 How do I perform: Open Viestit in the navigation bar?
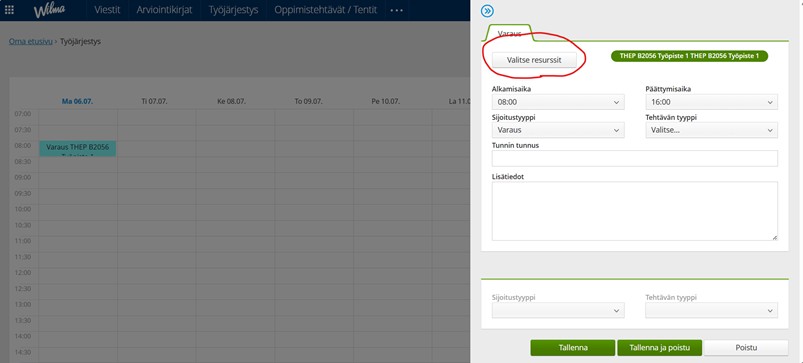pyautogui.click(x=107, y=10)
